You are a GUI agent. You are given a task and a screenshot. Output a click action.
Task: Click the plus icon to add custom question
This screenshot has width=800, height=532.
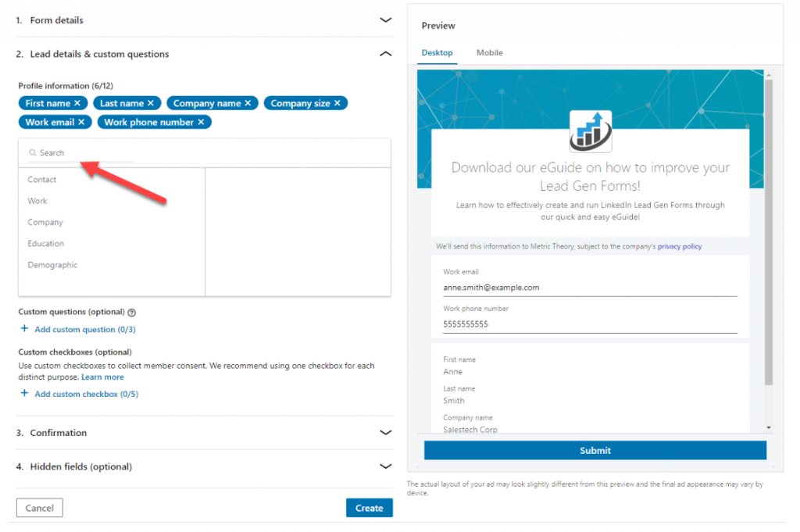coord(24,329)
